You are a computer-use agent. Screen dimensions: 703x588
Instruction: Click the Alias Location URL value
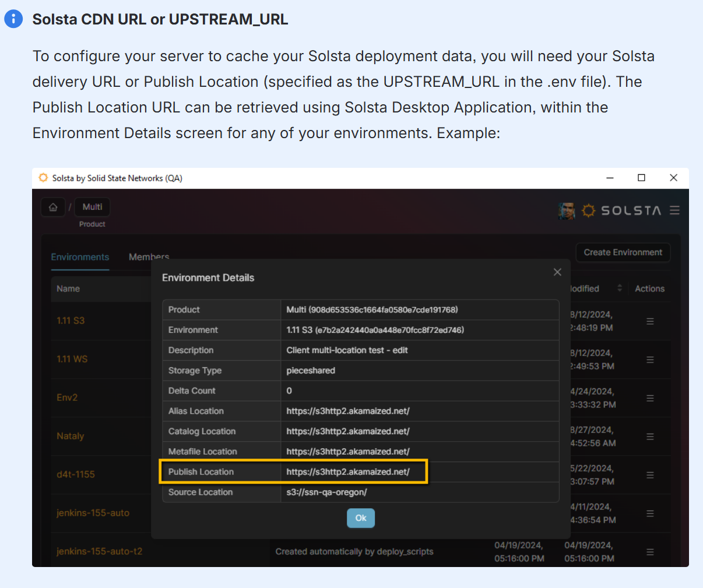tap(348, 411)
